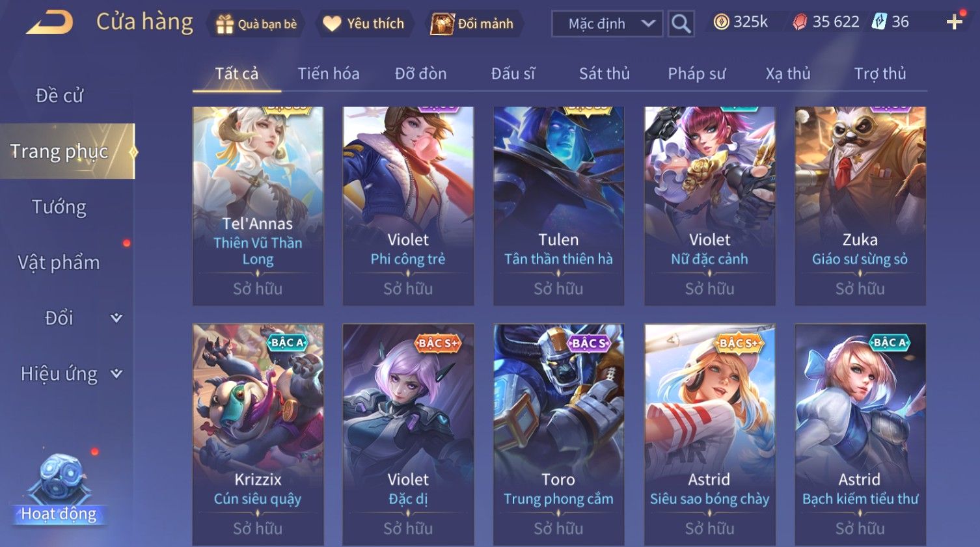This screenshot has width=980, height=547.
Task: Tap the blue voucher ticket icon
Action: [879, 21]
